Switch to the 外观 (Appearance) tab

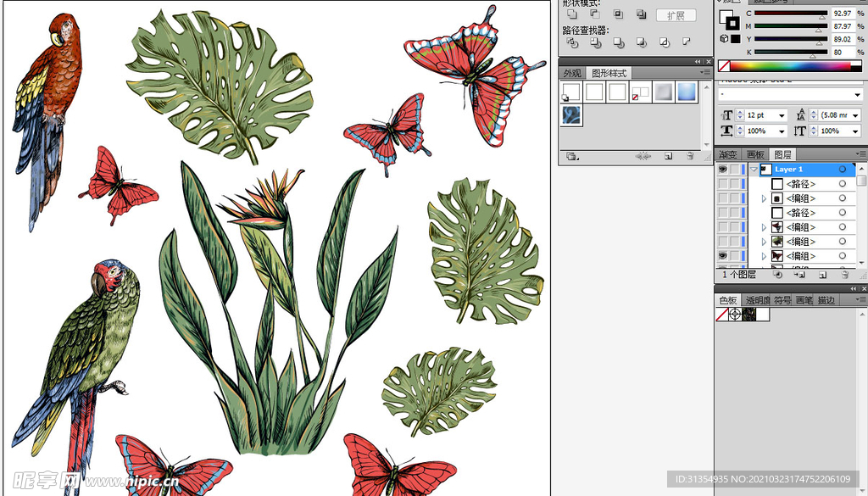tap(573, 74)
